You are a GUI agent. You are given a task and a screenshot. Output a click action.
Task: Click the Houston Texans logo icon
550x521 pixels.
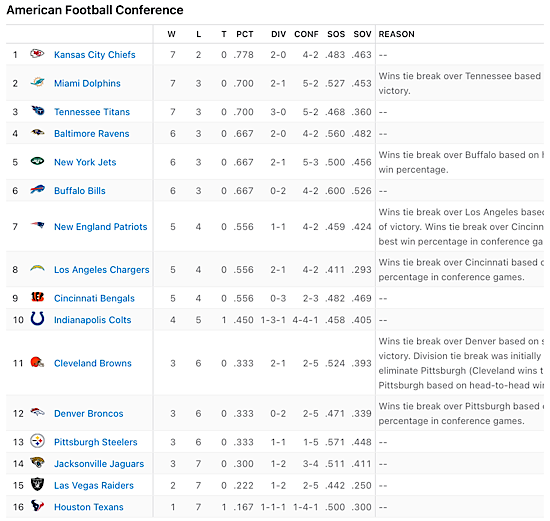click(37, 506)
